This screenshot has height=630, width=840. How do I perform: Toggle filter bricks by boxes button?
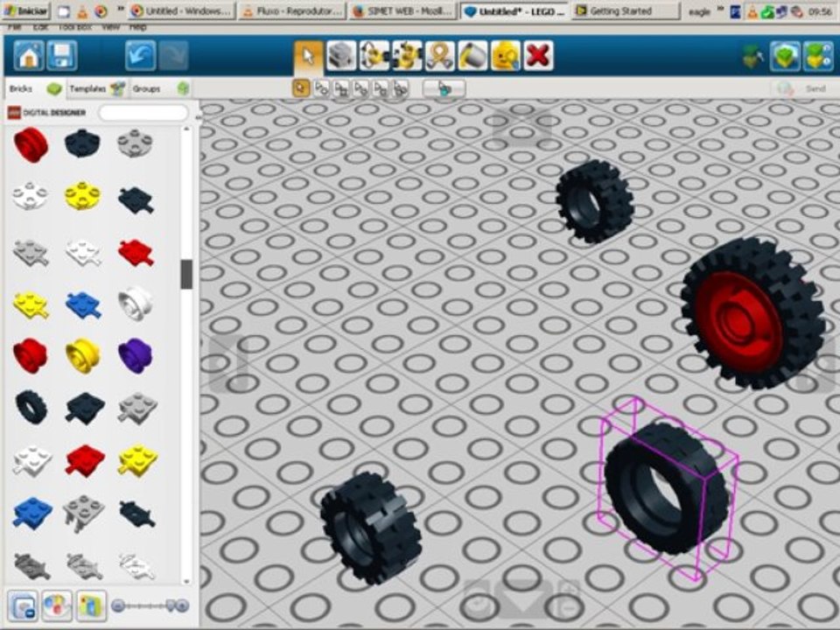coord(91,605)
